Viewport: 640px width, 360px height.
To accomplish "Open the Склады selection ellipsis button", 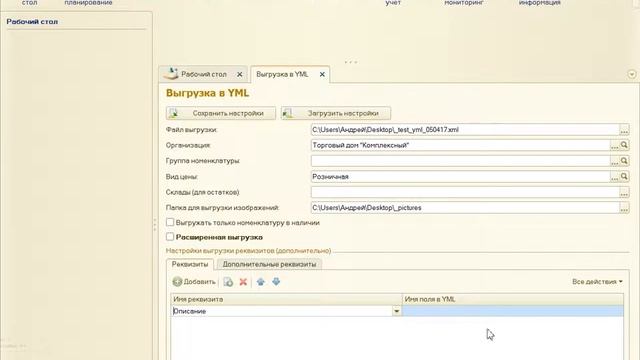I will point(624,192).
